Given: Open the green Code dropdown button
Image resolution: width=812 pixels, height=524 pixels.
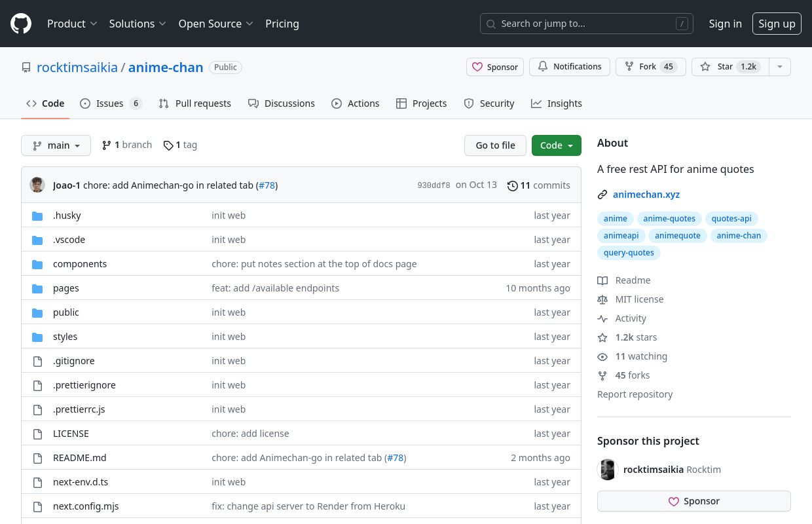Looking at the screenshot, I should pos(557,145).
